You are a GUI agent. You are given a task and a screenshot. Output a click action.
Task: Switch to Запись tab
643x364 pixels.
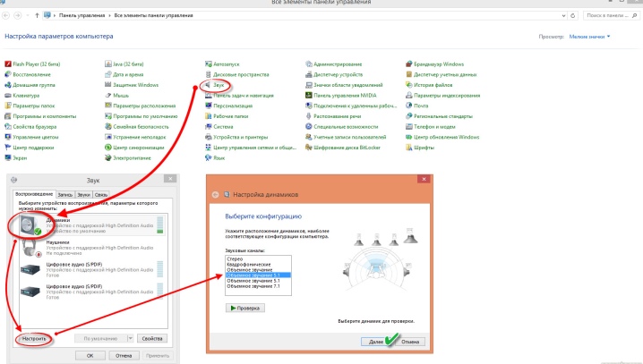65,195
